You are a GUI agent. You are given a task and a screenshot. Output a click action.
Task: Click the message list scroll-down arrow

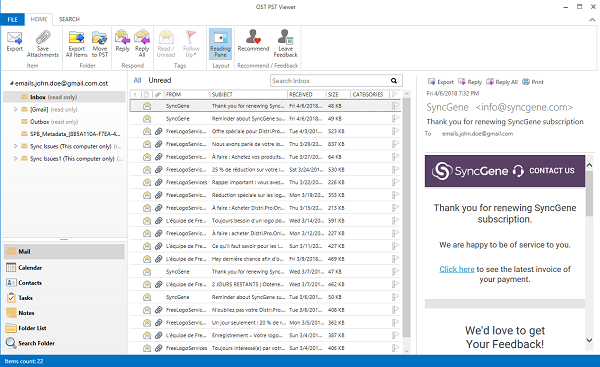click(x=406, y=351)
